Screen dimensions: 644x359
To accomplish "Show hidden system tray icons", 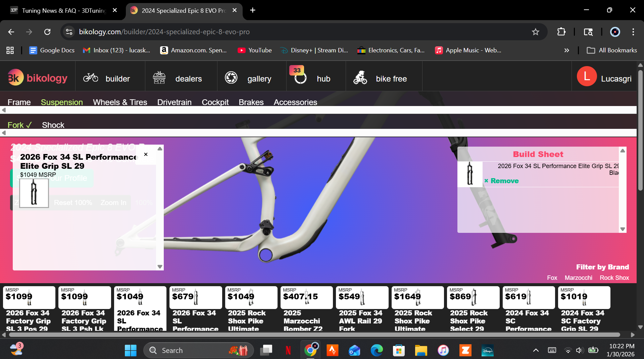I will pyautogui.click(x=536, y=350).
